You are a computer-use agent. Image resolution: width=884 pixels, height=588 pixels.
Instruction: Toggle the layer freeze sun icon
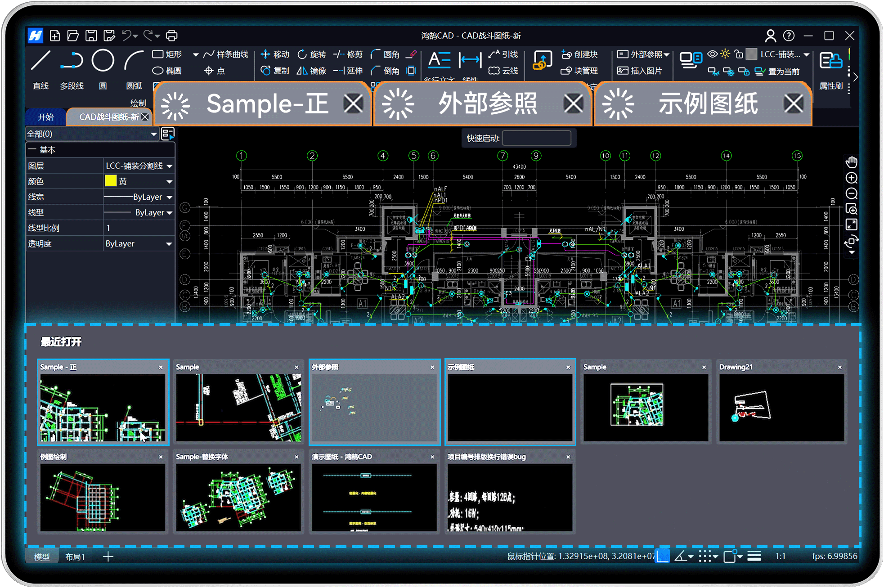pyautogui.click(x=725, y=54)
